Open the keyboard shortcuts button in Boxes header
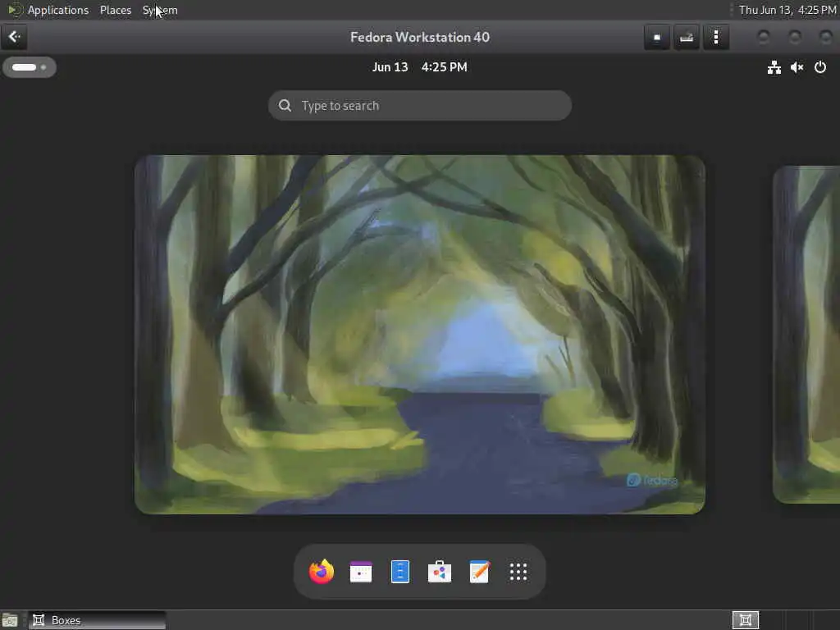Viewport: 840px width, 630px height. pyautogui.click(x=687, y=37)
